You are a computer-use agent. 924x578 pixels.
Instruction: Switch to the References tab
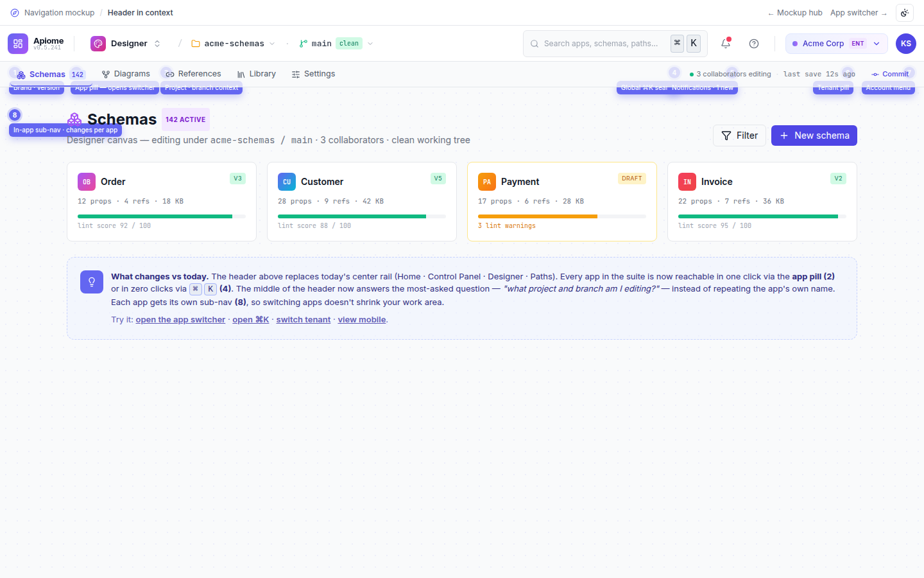click(x=193, y=74)
